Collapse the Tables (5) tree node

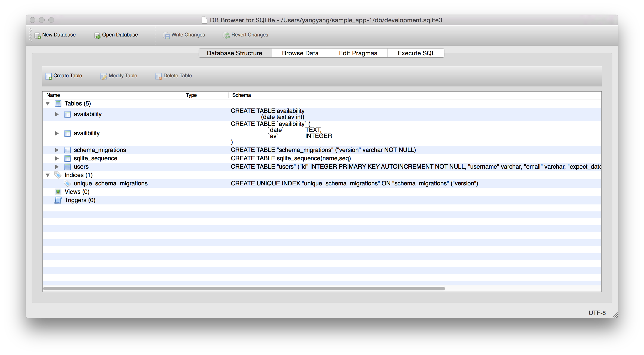tap(48, 103)
